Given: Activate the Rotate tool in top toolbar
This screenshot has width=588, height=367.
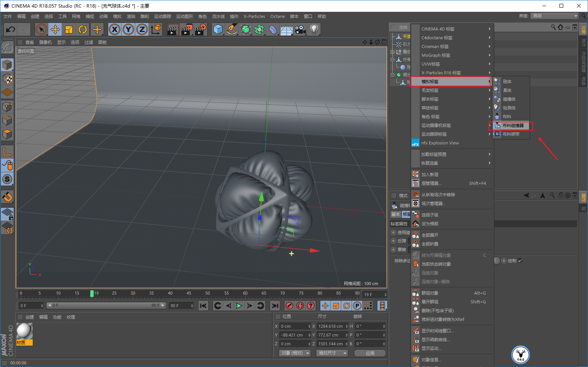Looking at the screenshot, I should point(83,29).
